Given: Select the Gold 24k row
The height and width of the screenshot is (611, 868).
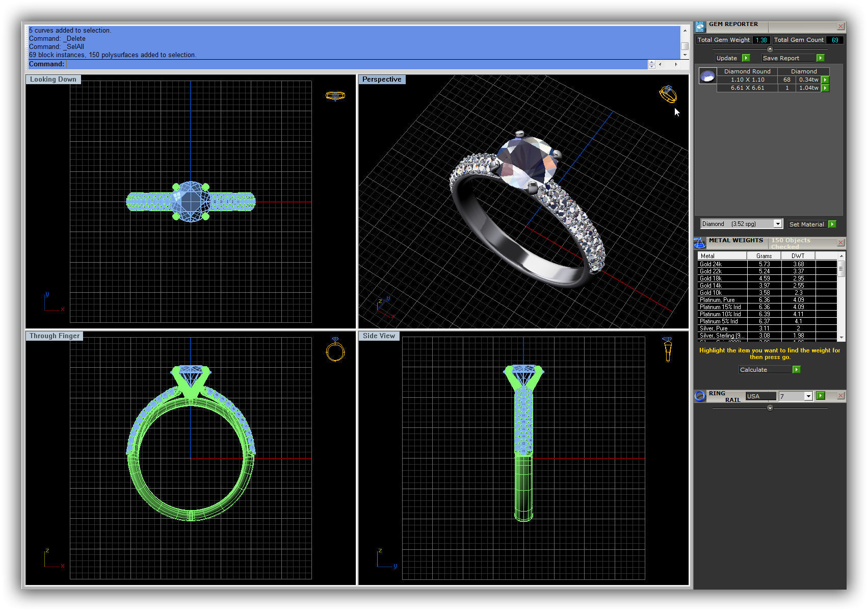Looking at the screenshot, I should point(767,264).
